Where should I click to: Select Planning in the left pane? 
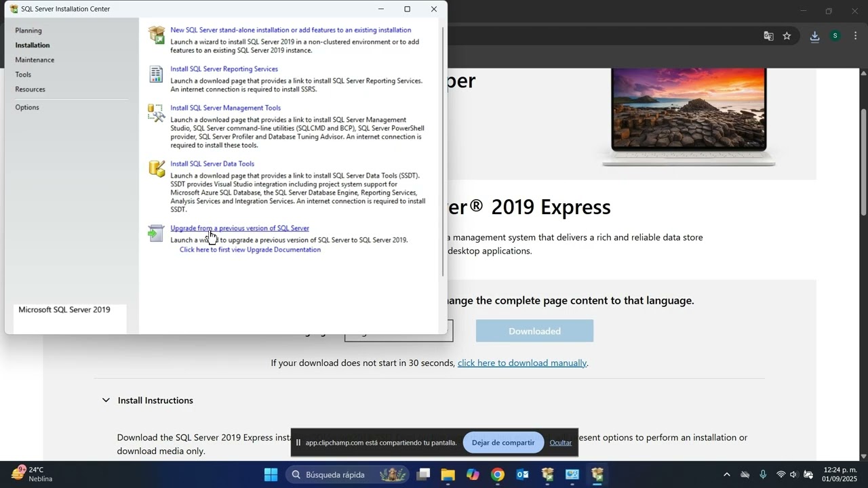tap(28, 30)
